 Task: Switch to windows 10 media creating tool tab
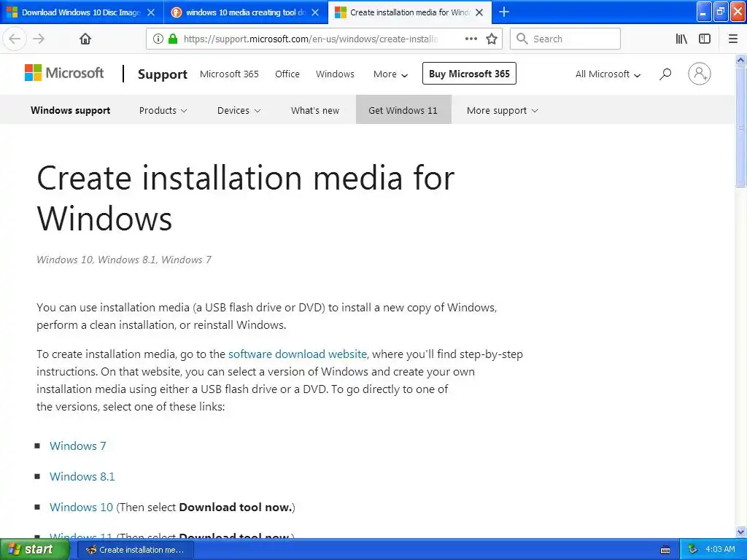coord(246,12)
